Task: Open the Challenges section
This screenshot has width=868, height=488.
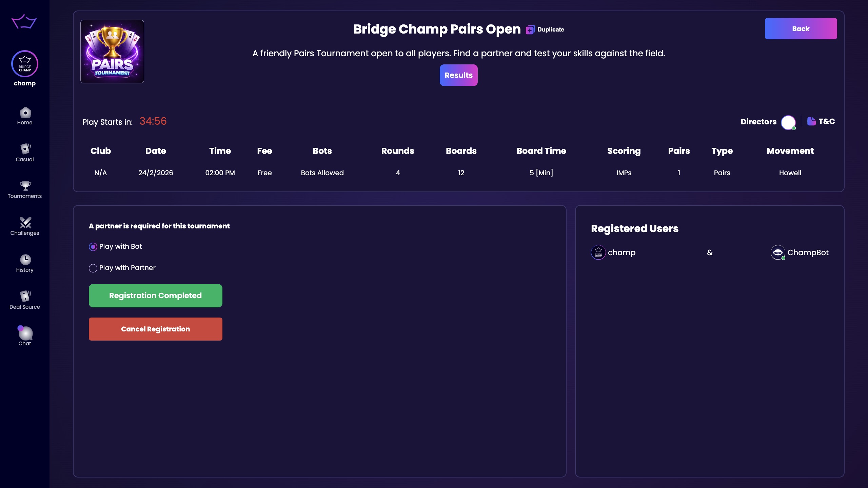Action: [24, 226]
